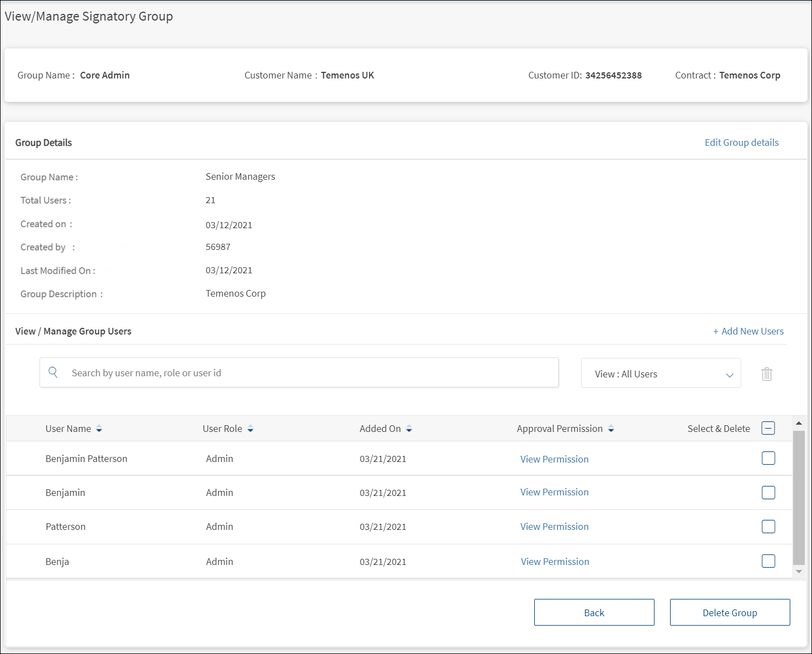Open the View: All Users dropdown
This screenshot has width=812, height=654.
coord(661,373)
